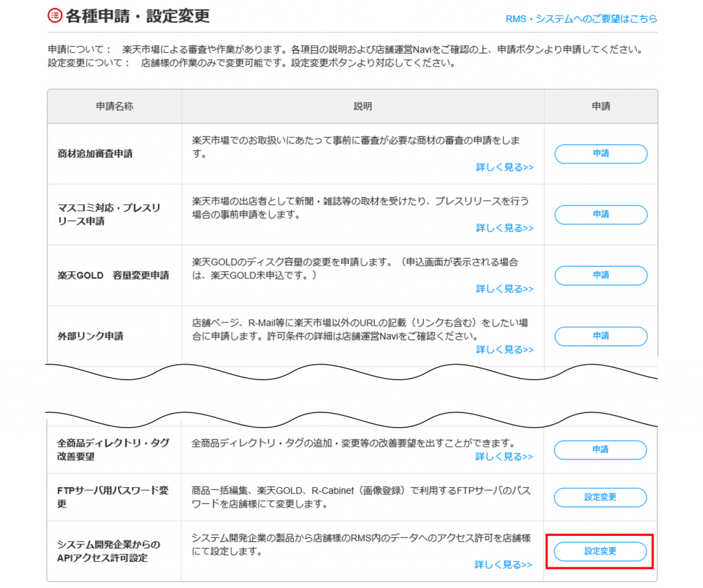Click the intro line starting 設定変更について

tap(252, 62)
